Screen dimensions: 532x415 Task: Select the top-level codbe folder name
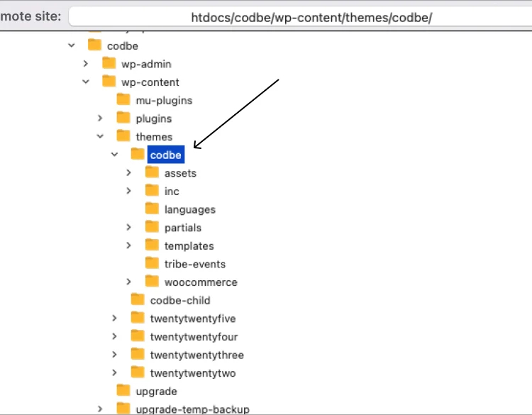pyautogui.click(x=123, y=46)
